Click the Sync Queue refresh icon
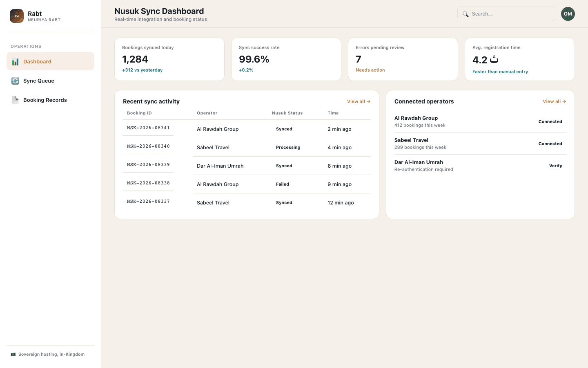This screenshot has width=588, height=368. tap(15, 81)
